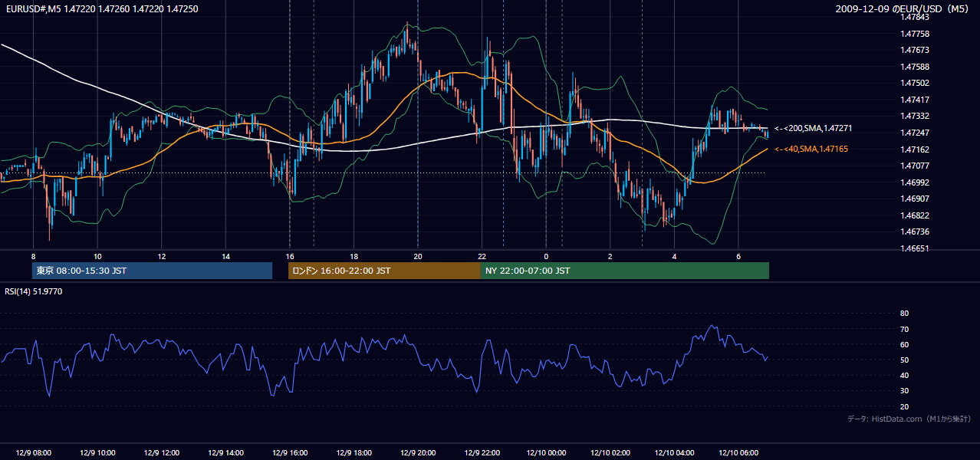Screen dimensions: 980x460
Task: Click hour tick 14 under the price chart
Action: click(x=225, y=256)
